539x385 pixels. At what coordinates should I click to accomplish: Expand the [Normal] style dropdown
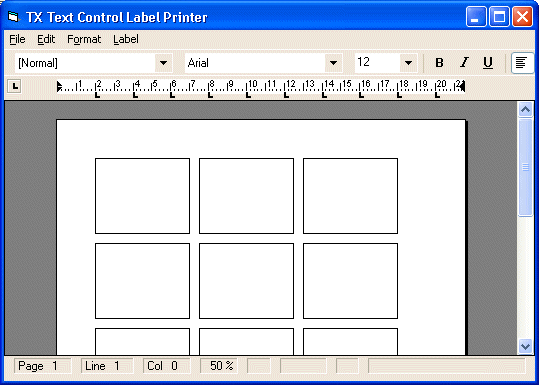[163, 63]
